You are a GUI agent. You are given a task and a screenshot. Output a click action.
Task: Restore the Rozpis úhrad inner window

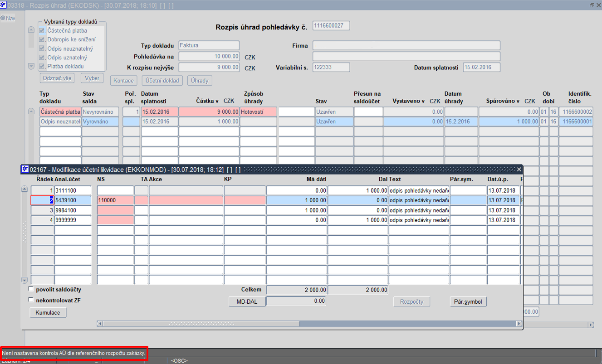[592, 5]
